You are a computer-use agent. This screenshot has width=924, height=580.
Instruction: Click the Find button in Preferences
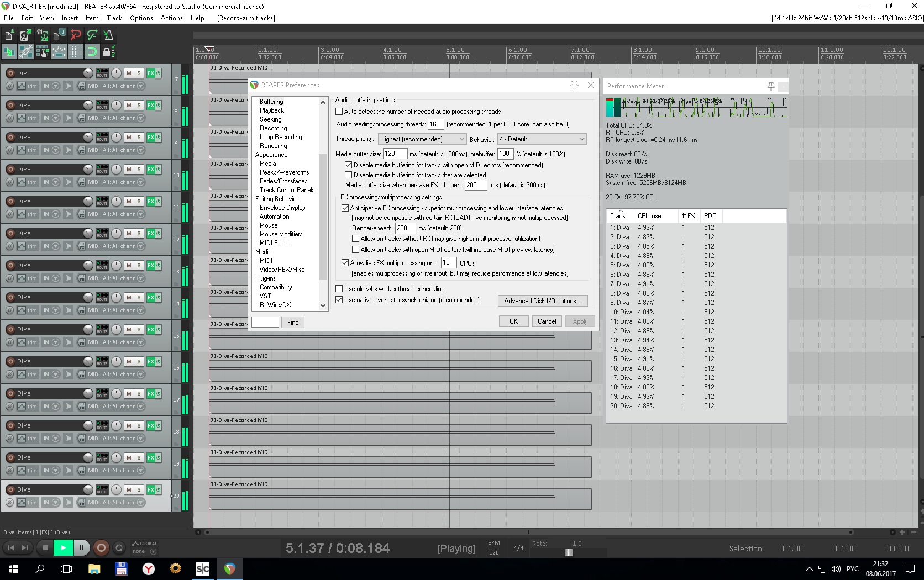point(293,323)
